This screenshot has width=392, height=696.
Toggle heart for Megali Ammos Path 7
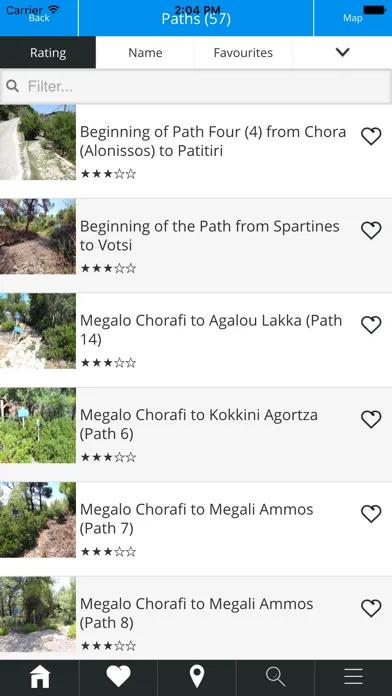tap(371, 514)
